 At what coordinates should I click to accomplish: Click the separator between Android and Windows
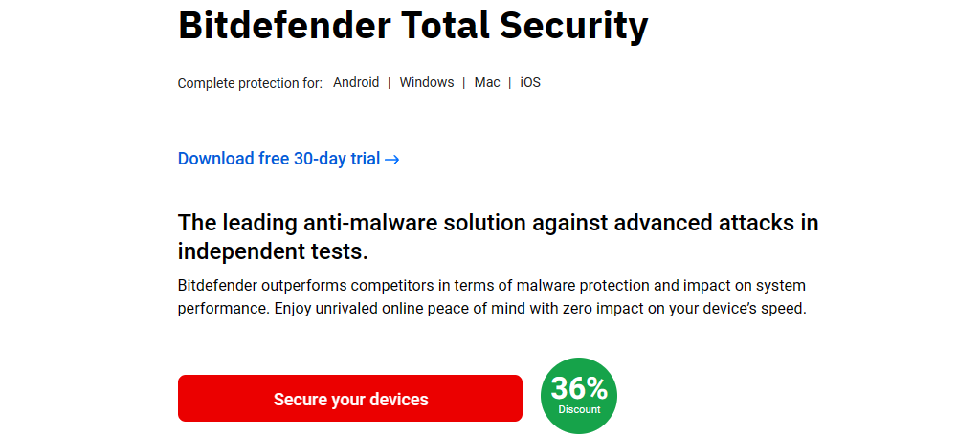(390, 83)
